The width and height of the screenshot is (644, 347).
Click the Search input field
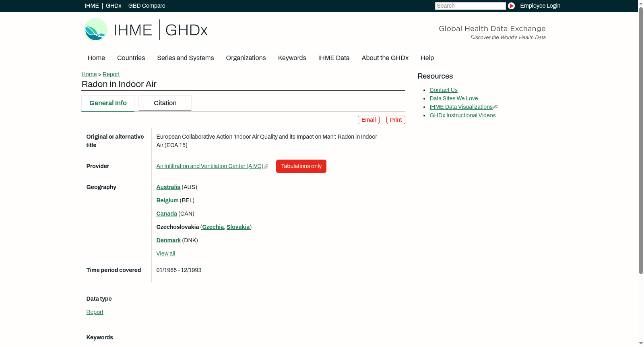pos(470,6)
